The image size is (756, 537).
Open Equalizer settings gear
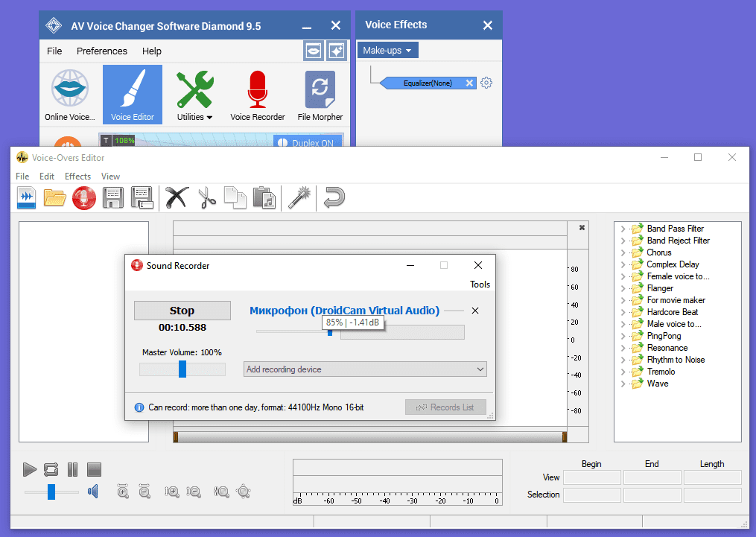point(486,83)
